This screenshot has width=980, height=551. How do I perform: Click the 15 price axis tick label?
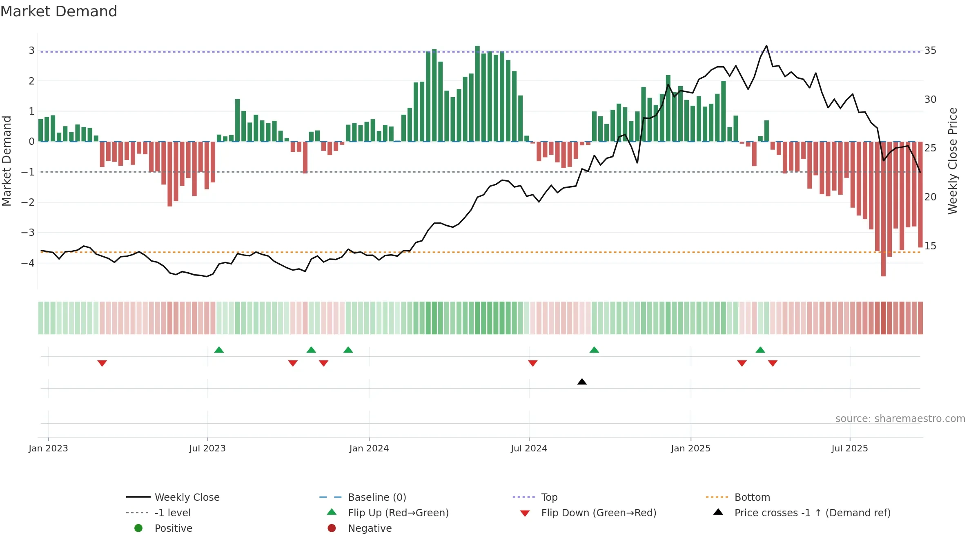click(931, 246)
